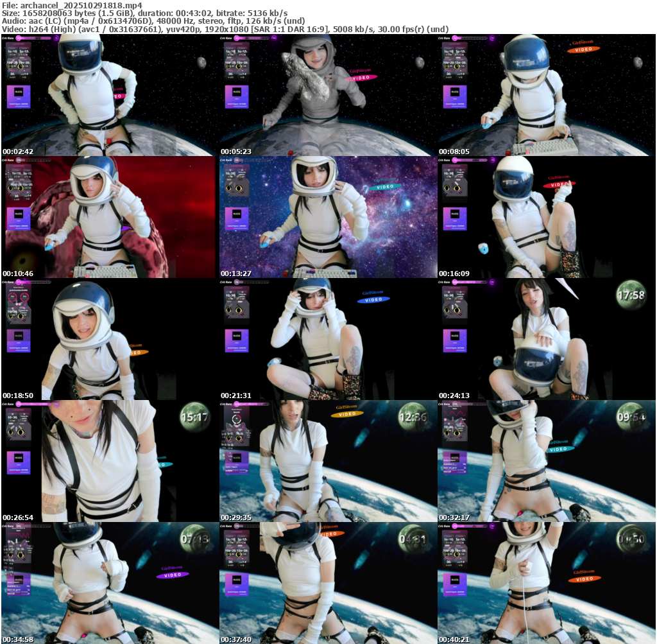Screen dimensions: 657x644
Task: Select the thumbnail stamped 00:08:05
Action: click(x=547, y=95)
